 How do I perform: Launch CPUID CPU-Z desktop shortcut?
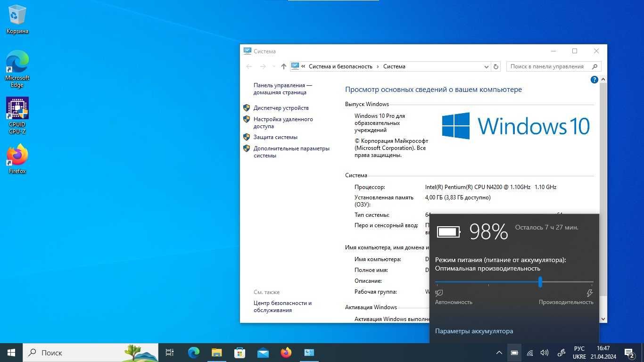point(17,115)
